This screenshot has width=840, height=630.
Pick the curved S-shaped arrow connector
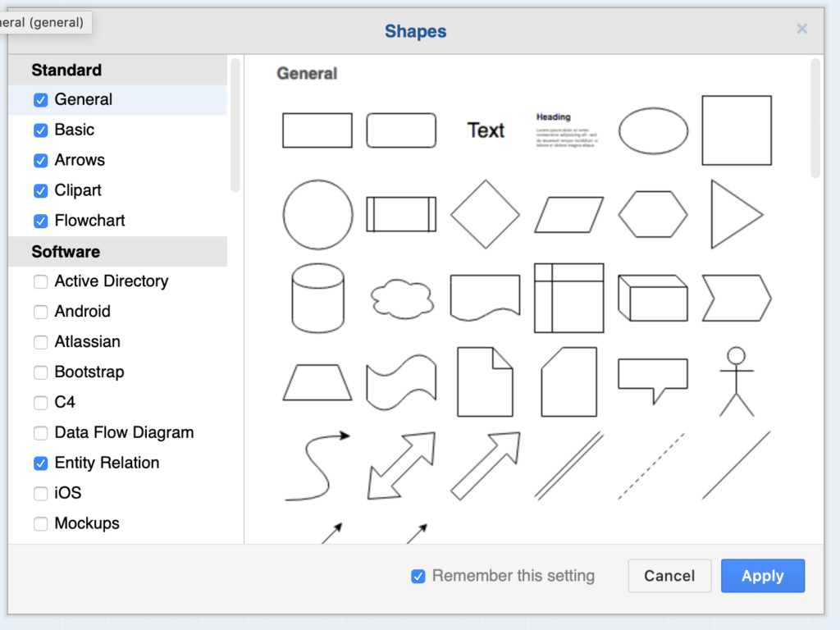(x=317, y=466)
